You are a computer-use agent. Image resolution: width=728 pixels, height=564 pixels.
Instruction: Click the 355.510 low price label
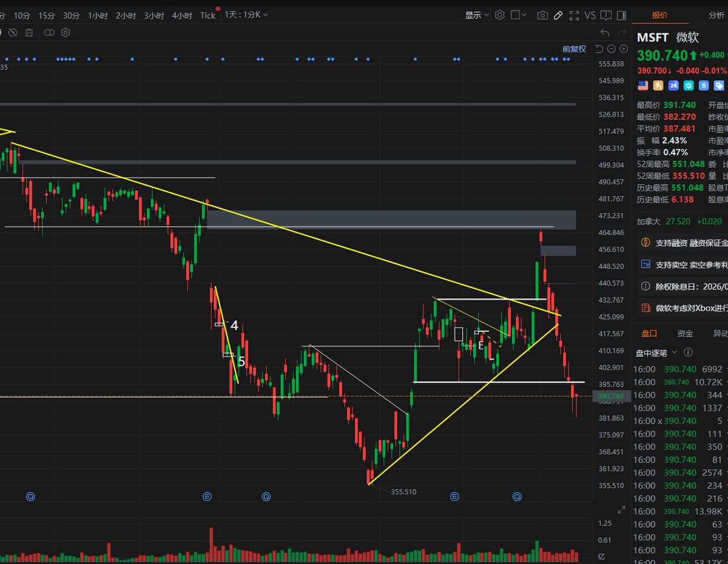403,492
